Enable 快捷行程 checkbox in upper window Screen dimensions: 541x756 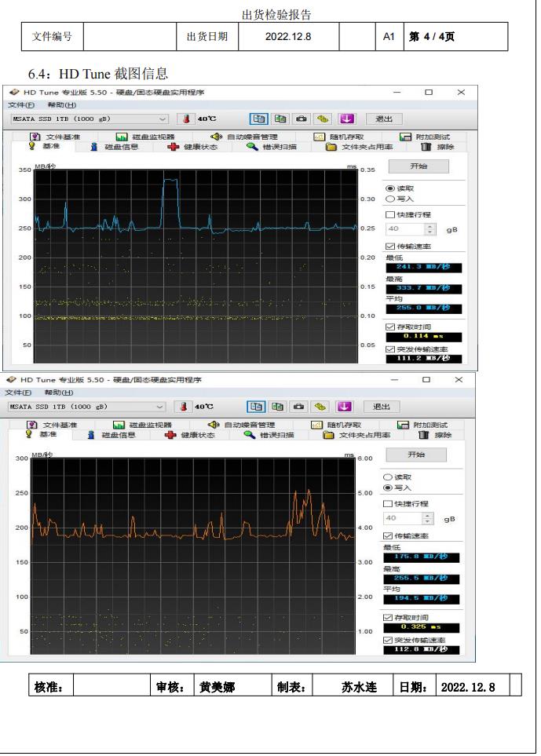tap(389, 214)
